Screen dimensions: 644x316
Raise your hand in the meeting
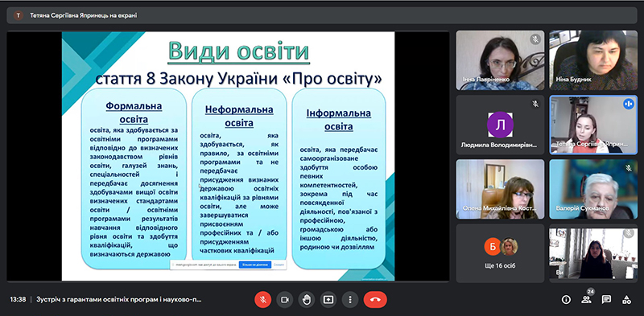[x=307, y=300]
